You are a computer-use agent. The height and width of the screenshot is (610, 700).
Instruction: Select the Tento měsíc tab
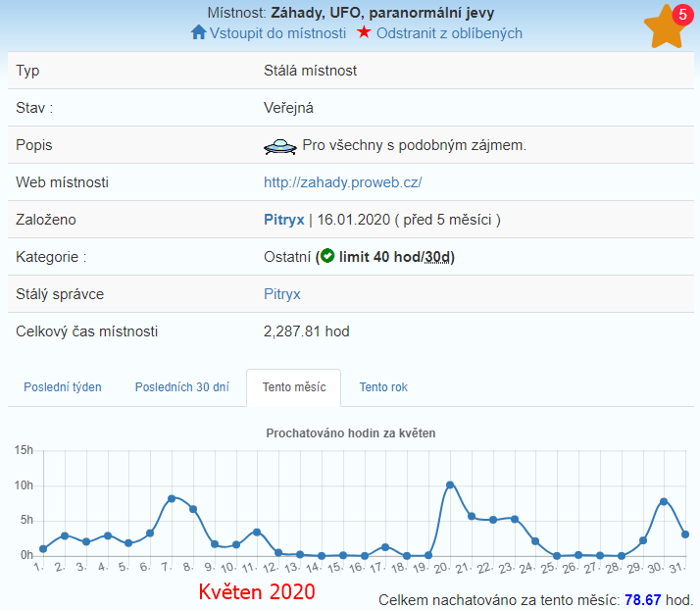tap(293, 387)
